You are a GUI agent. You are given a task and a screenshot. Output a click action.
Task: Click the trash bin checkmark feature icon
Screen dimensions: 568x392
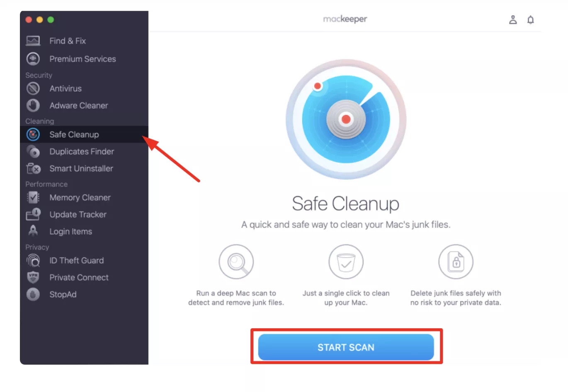tap(346, 261)
